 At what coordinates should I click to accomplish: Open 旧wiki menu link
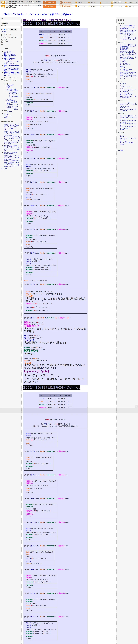(x=5, y=118)
